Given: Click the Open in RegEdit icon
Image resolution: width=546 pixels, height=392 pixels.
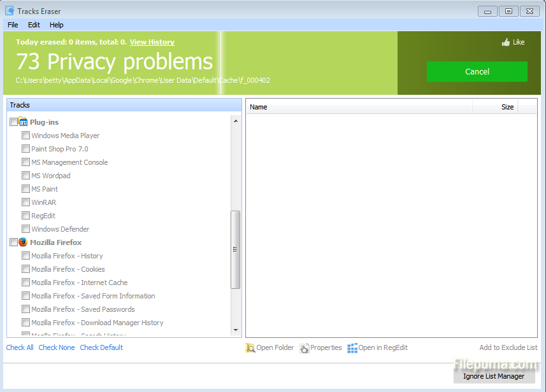Looking at the screenshot, I should click(x=352, y=348).
